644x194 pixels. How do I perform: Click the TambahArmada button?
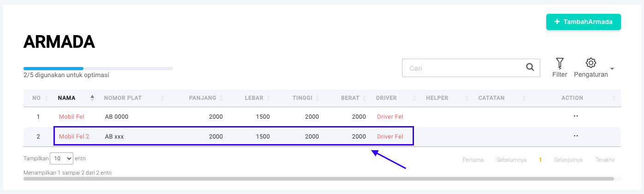coord(583,22)
